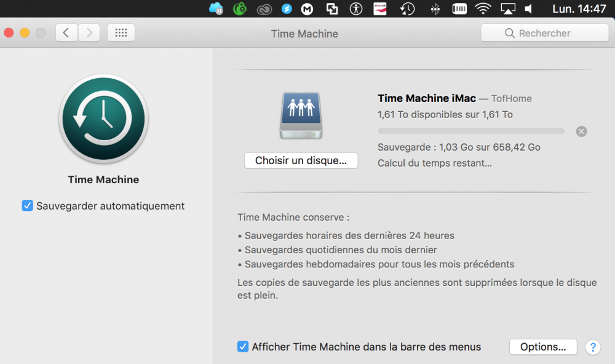Click Calcul du temps restant… status
Viewport: 615px width, 364px height.
435,163
